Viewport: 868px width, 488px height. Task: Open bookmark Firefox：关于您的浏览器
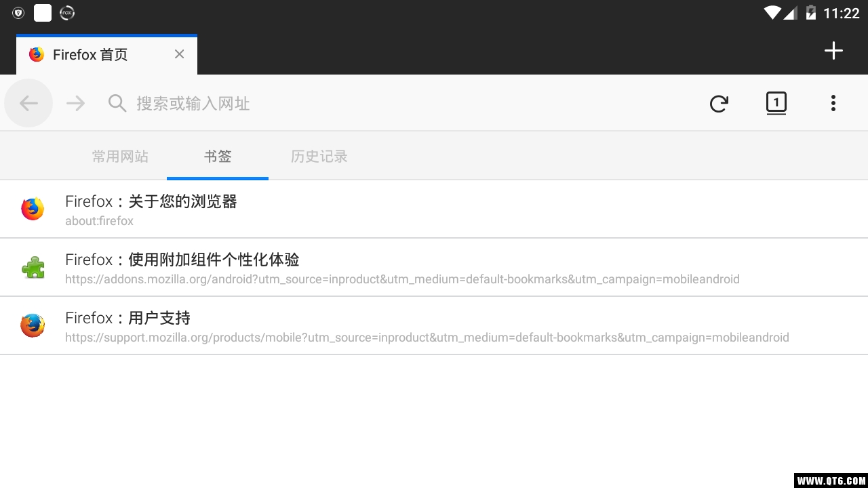click(x=434, y=209)
